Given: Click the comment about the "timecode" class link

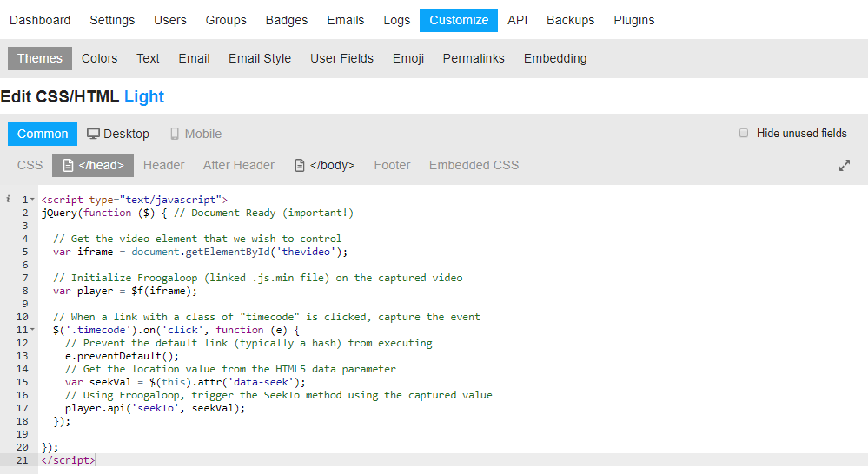Looking at the screenshot, I should coord(266,317).
